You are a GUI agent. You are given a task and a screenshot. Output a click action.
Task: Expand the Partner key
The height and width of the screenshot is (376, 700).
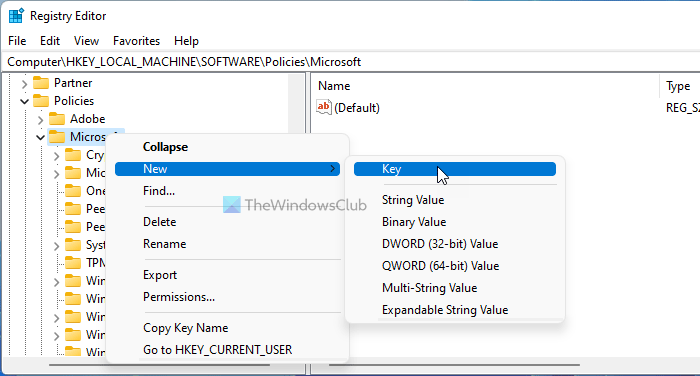coord(25,84)
